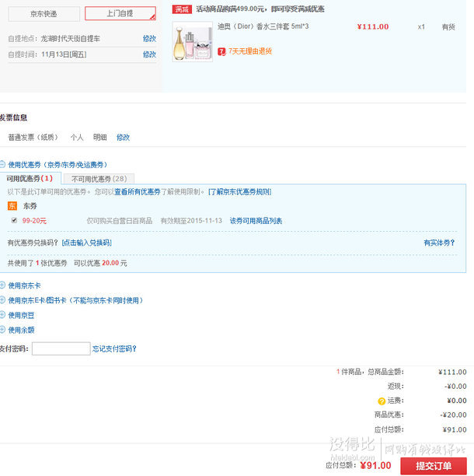Switch to 可用优惠券(1) tab
Screen dimensions: 474x476
(x=30, y=179)
